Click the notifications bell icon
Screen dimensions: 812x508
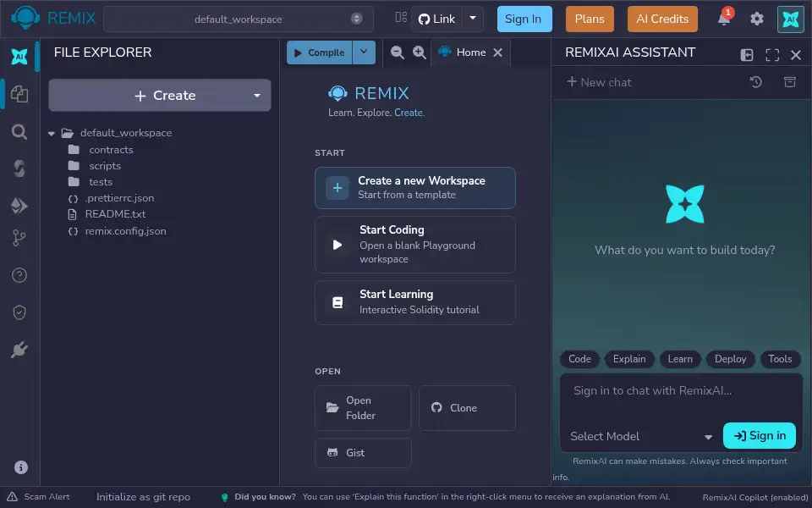click(724, 19)
